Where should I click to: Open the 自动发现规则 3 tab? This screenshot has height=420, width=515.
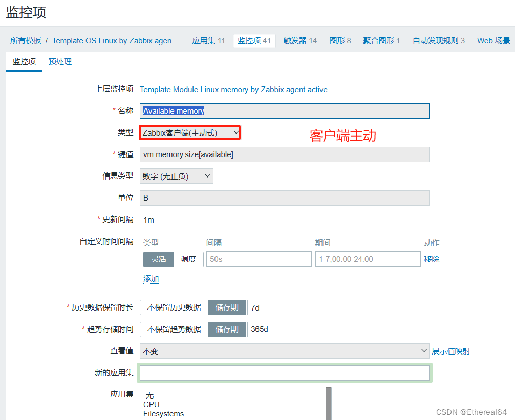(439, 41)
